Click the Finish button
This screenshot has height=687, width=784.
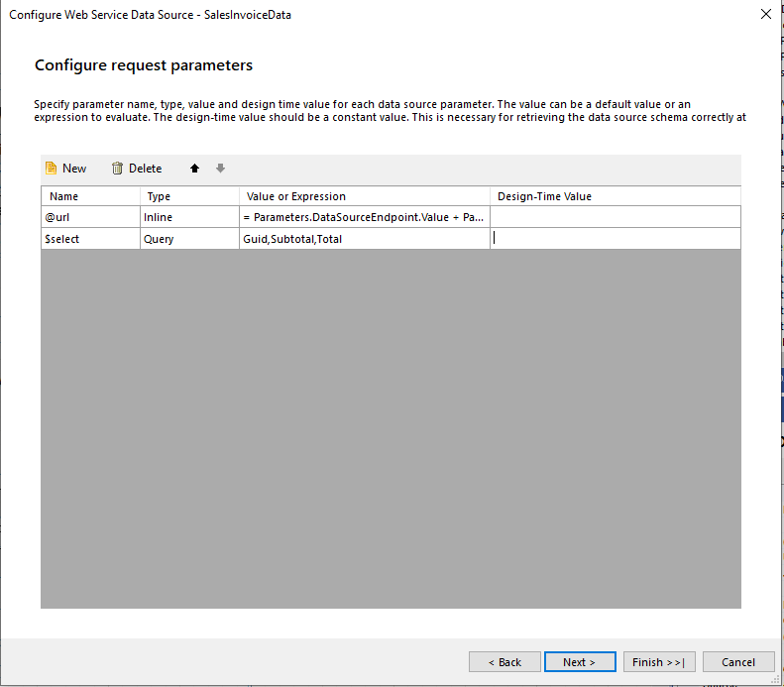point(659,662)
